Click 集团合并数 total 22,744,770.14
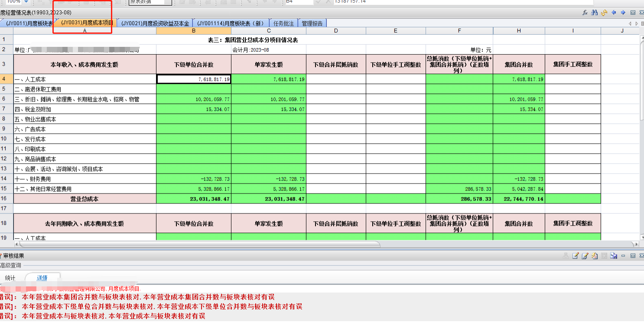Image resolution: width=644 pixels, height=335 pixels. [519, 199]
